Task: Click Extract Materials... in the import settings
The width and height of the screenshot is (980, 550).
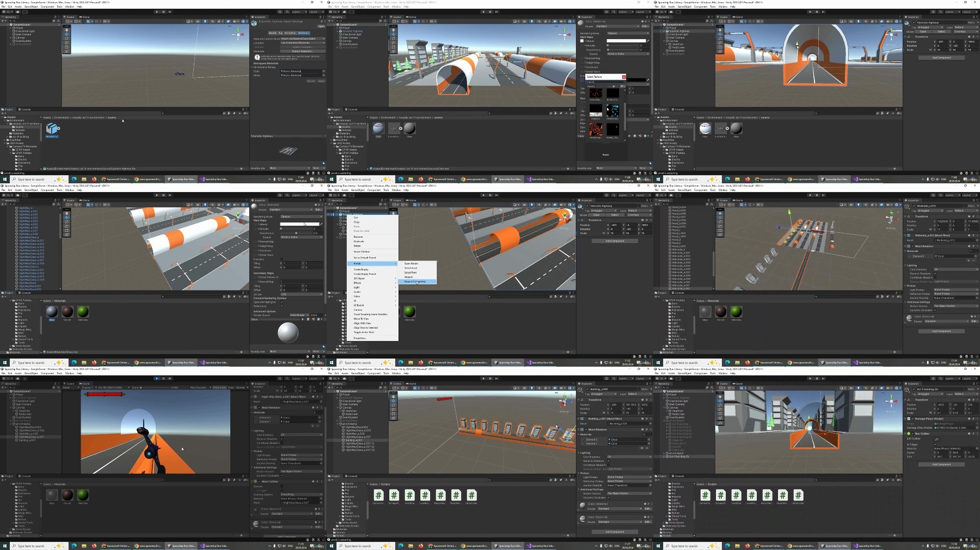Action: pos(302,51)
